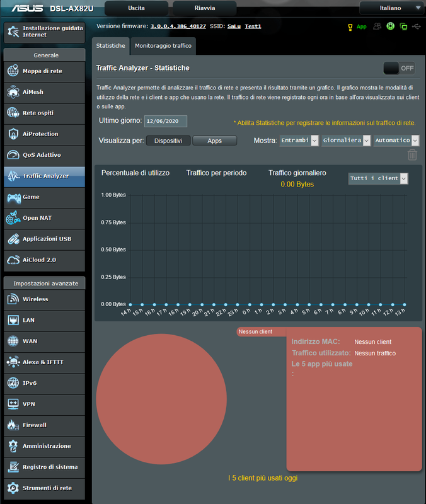Open the Giornaliera period dropdown
This screenshot has width=426, height=504.
(x=346, y=140)
